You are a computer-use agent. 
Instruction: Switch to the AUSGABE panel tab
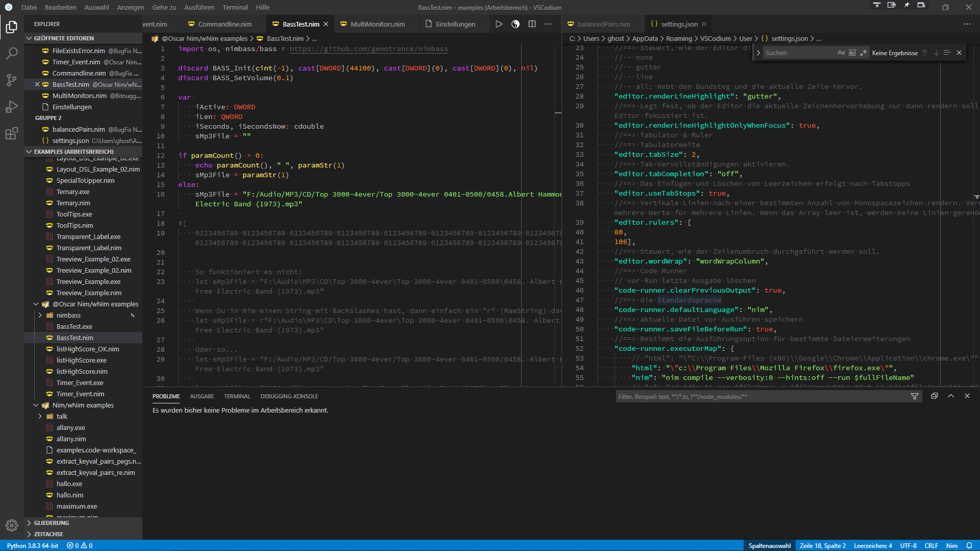(x=202, y=396)
